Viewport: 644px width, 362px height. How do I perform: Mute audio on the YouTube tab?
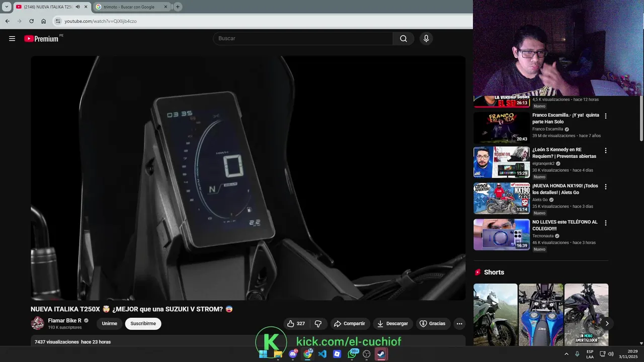point(77,7)
